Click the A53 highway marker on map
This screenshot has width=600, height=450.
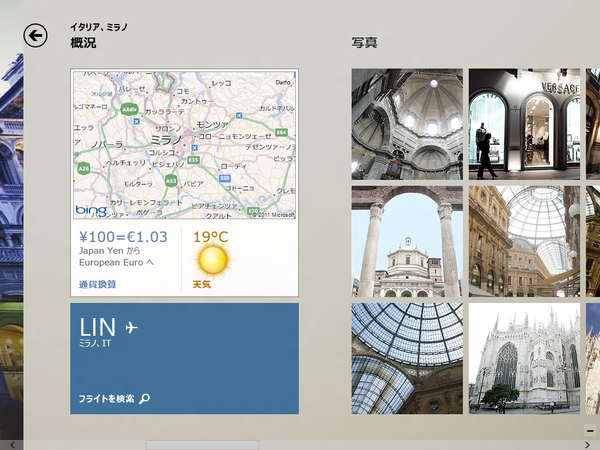coord(171,181)
